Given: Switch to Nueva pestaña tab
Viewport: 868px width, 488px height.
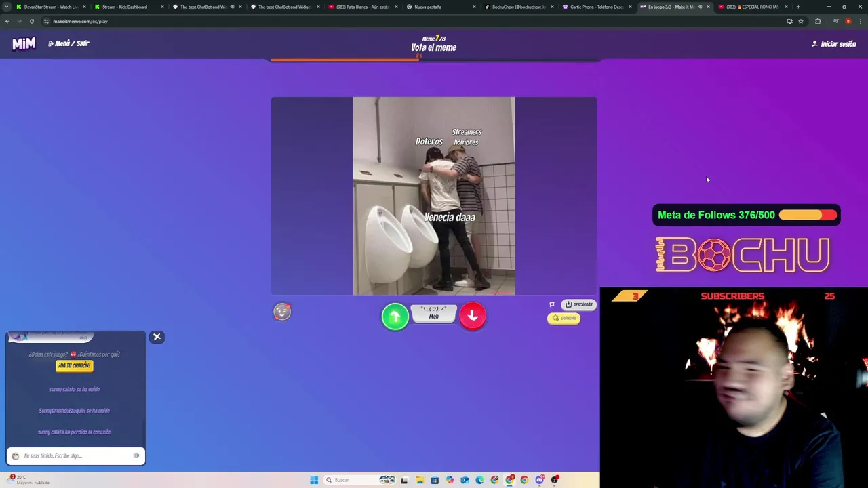Looking at the screenshot, I should (x=441, y=7).
